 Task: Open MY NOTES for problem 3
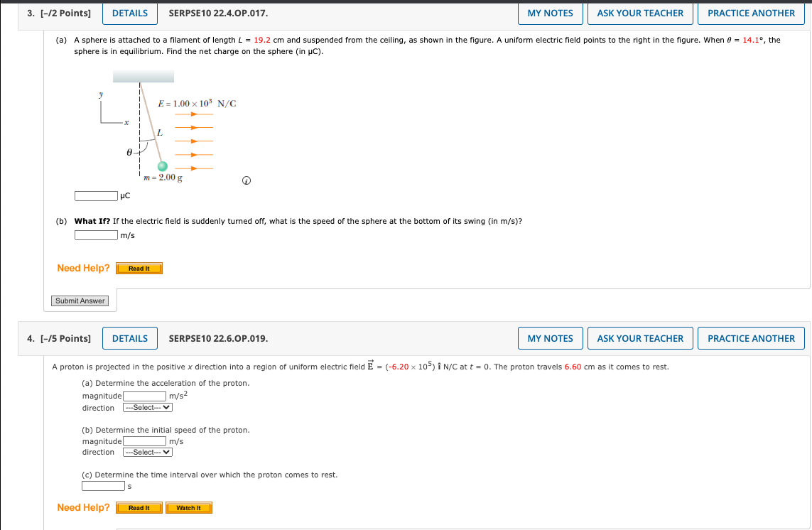[x=550, y=13]
